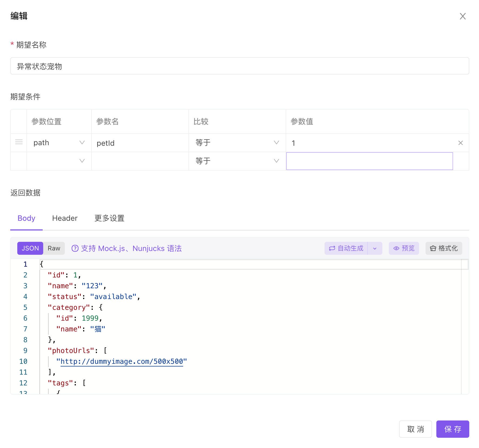Switch body mode to Raw

pos(54,248)
